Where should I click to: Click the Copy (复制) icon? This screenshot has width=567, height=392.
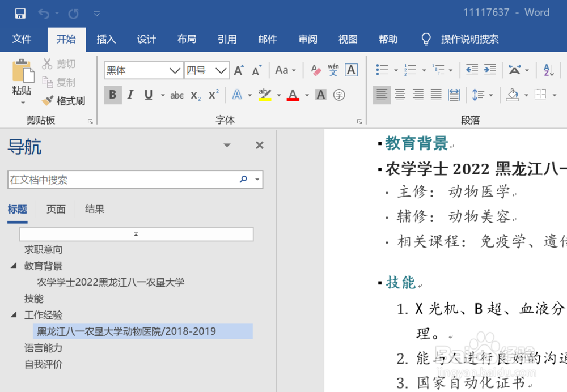pyautogui.click(x=48, y=82)
